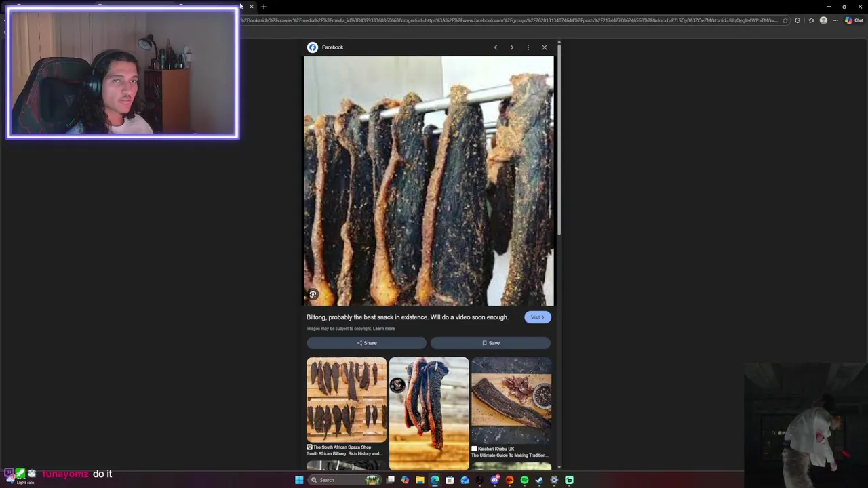Click the Save button

point(490,343)
